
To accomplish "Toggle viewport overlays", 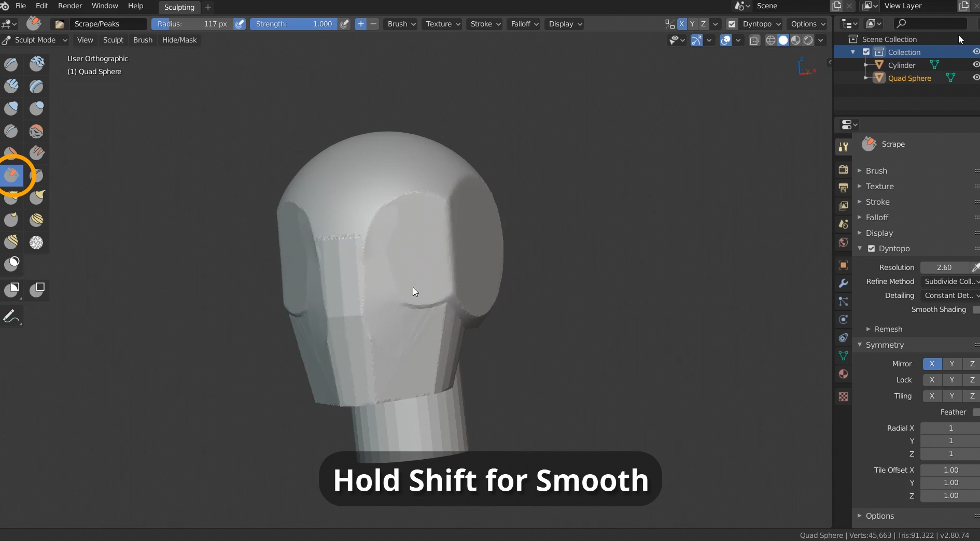I will click(x=725, y=40).
